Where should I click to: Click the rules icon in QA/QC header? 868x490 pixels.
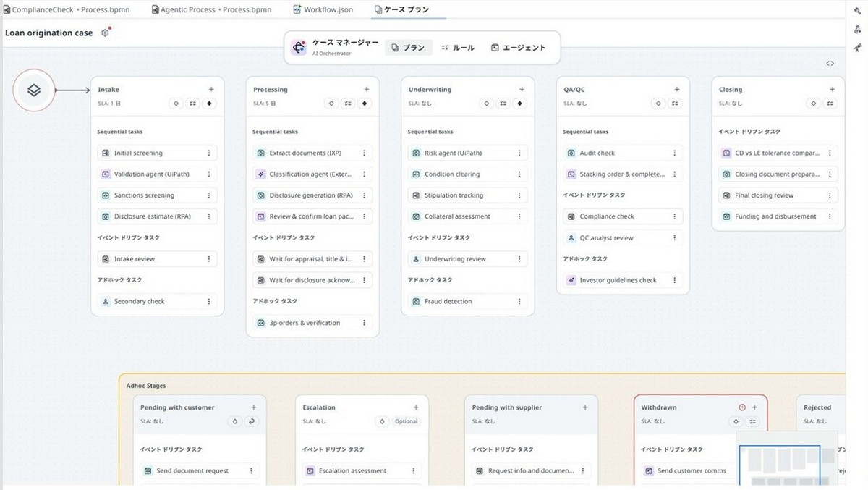tap(674, 104)
